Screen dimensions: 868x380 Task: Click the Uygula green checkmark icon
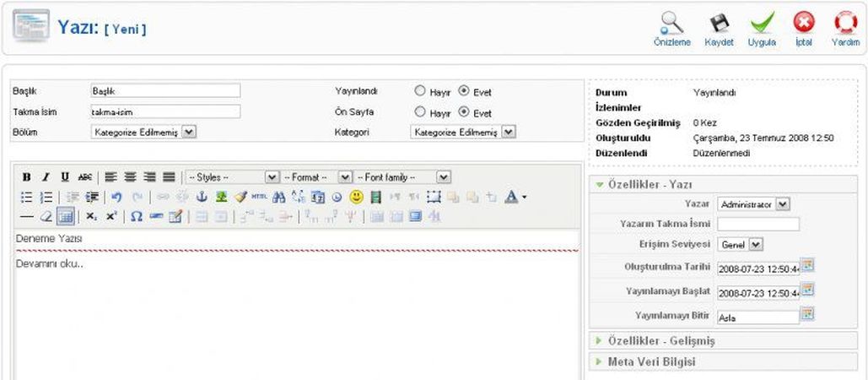point(762,23)
